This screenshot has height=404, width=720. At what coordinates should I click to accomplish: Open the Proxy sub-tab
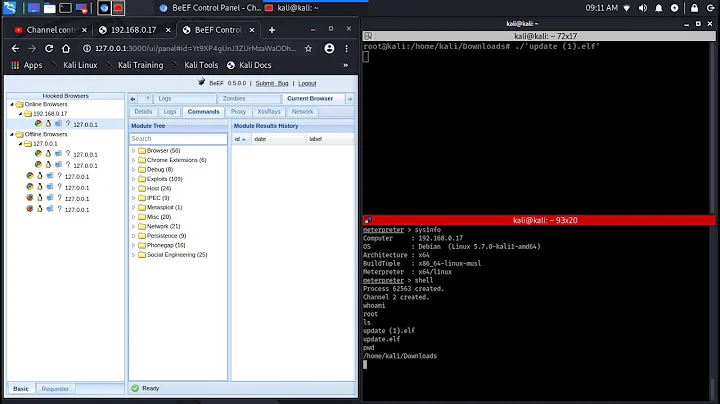238,112
